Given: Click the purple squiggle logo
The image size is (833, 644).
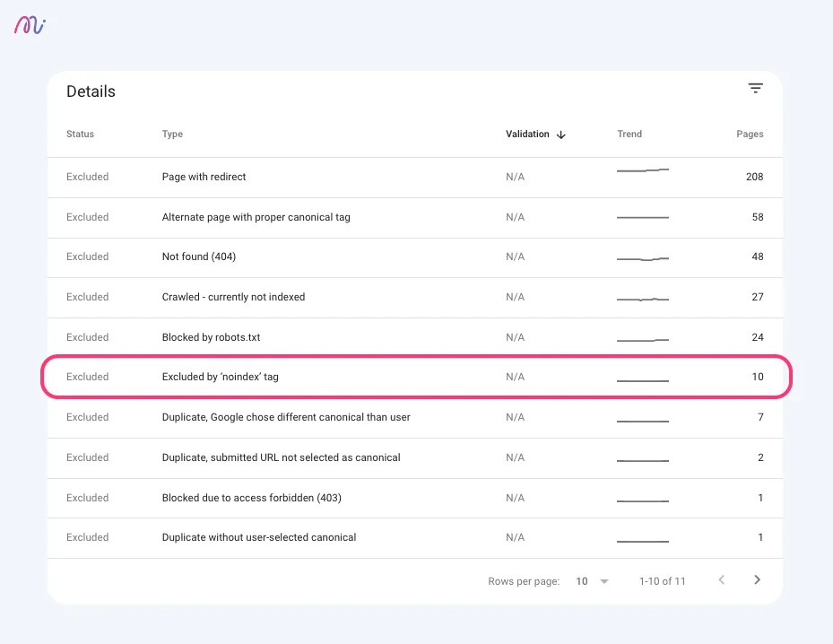Looking at the screenshot, I should pyautogui.click(x=30, y=25).
